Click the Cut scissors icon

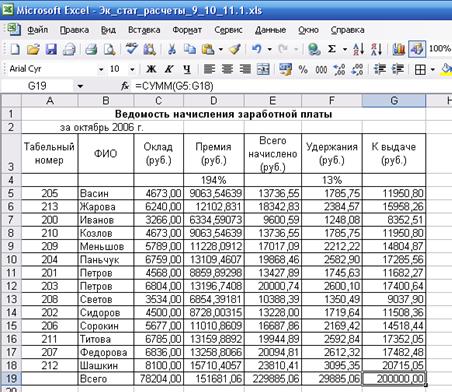coord(172,49)
